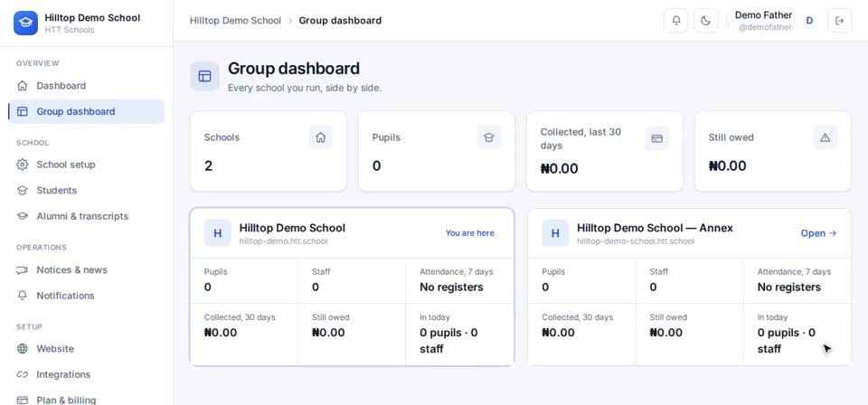Click the sign out icon in the top bar
Viewport: 868px width, 405px height.
click(x=839, y=21)
